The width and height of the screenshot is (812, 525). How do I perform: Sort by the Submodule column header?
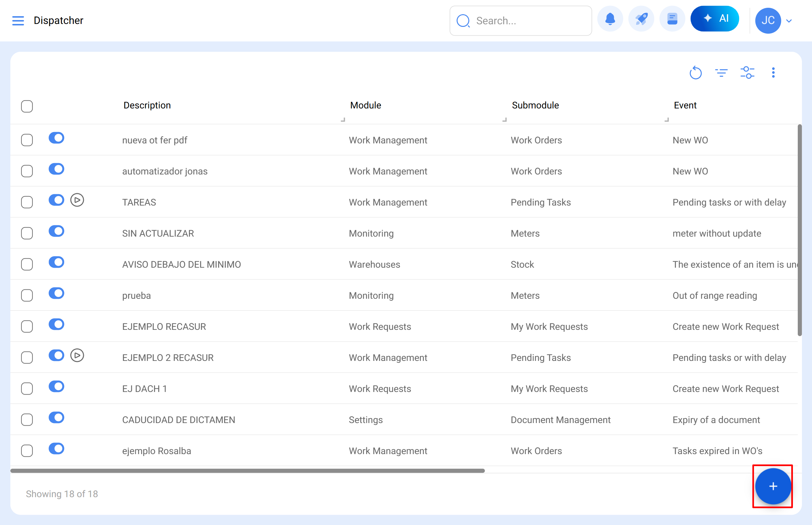(x=535, y=105)
